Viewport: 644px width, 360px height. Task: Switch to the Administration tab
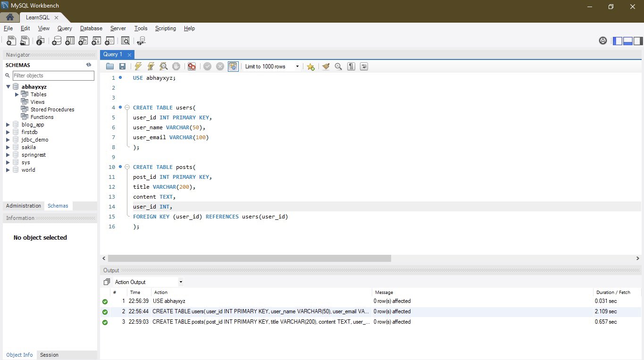[24, 206]
